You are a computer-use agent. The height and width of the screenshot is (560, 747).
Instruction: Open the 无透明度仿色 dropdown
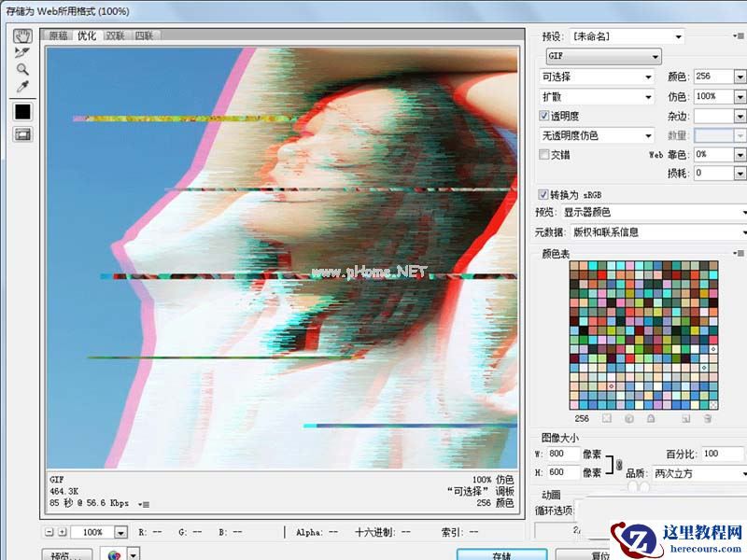click(x=597, y=135)
